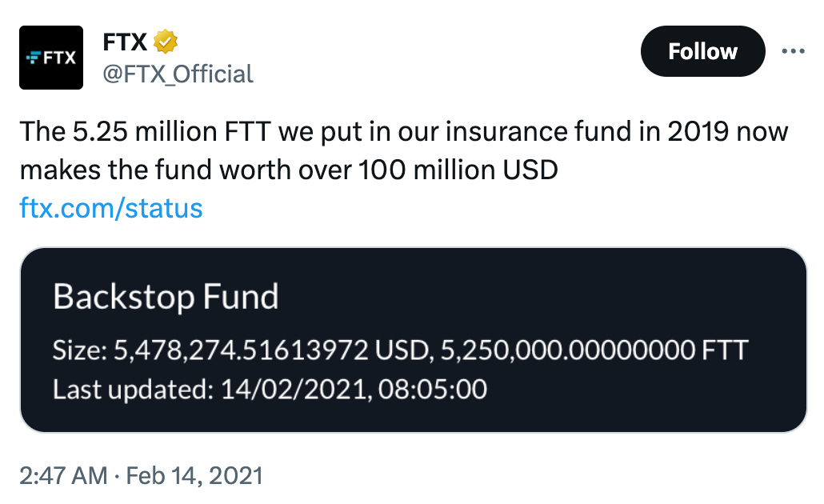Click the FTX profile avatar logo

pyautogui.click(x=51, y=58)
